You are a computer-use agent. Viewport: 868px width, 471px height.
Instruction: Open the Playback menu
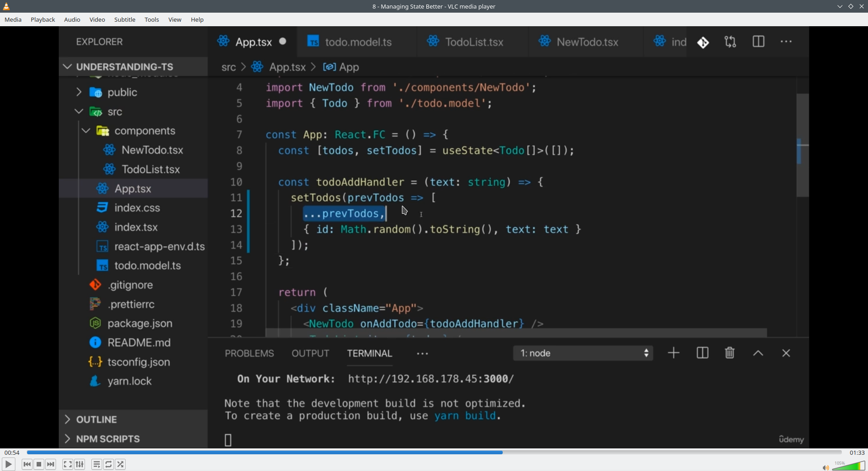43,20
